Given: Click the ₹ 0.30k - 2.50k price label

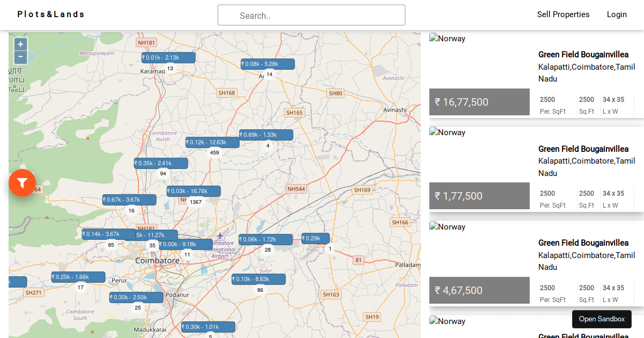Looking at the screenshot, I should pyautogui.click(x=136, y=297).
